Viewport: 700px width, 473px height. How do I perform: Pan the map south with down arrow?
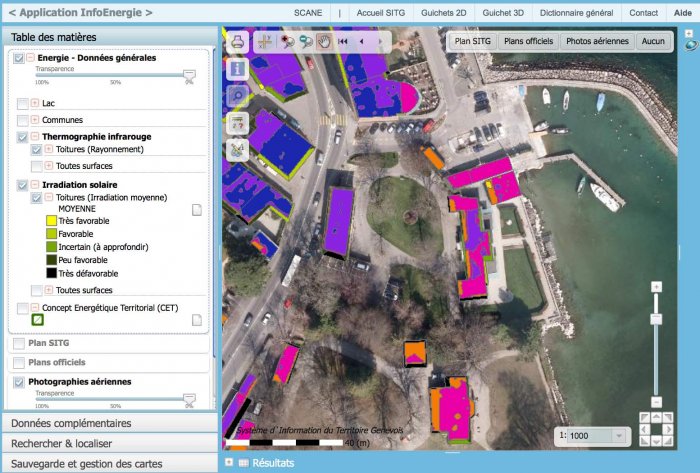coord(656,441)
